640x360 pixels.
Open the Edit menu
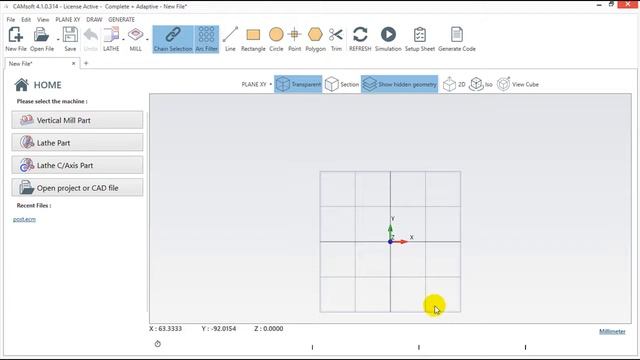(26, 20)
